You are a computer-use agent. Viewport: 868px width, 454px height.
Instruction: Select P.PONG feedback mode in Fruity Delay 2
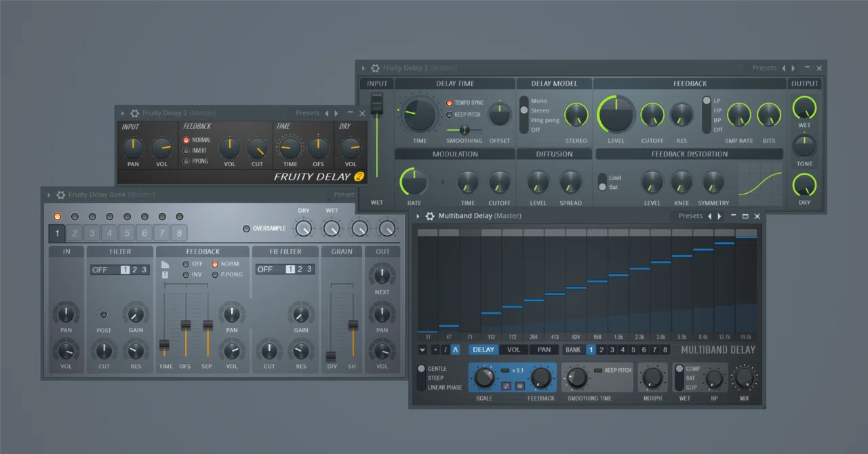tap(186, 162)
